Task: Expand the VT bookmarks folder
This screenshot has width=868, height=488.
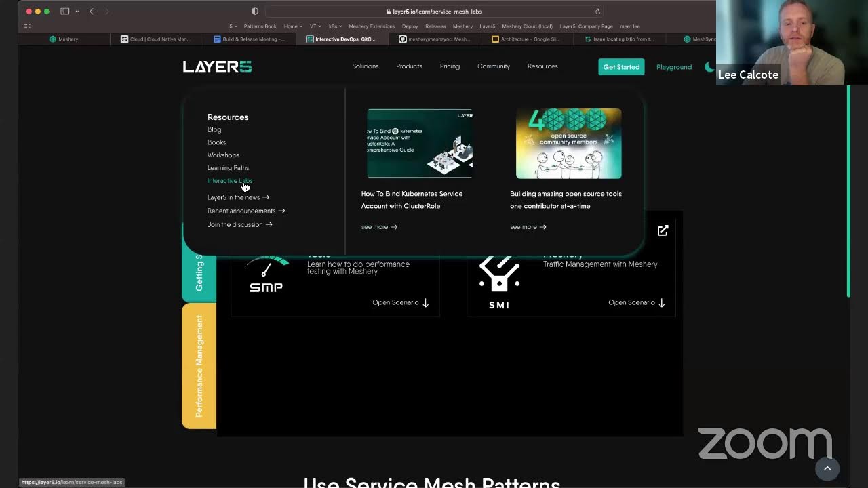Action: [x=315, y=26]
